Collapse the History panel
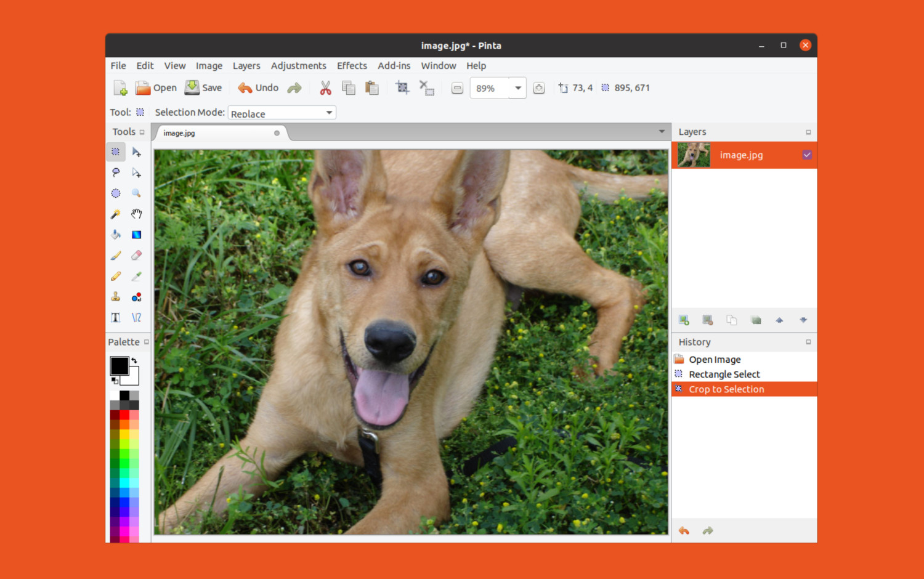Viewport: 924px width, 579px height. [x=808, y=342]
